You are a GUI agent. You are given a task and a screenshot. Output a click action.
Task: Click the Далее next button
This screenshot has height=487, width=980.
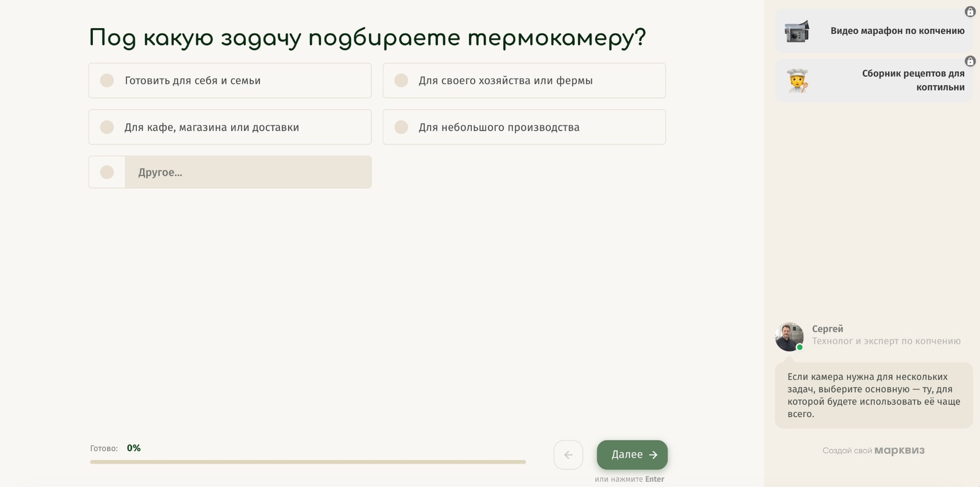(632, 455)
